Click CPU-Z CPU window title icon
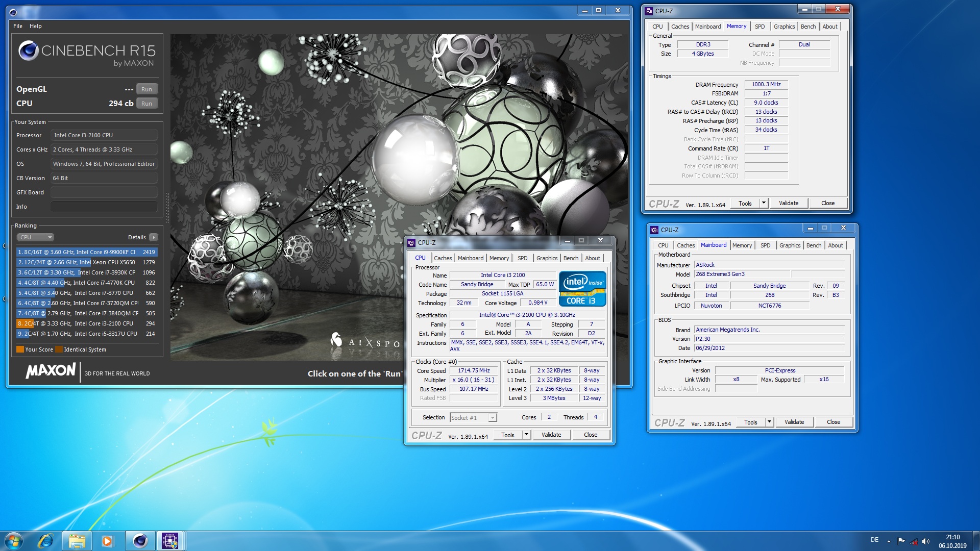The width and height of the screenshot is (980, 551). 411,243
